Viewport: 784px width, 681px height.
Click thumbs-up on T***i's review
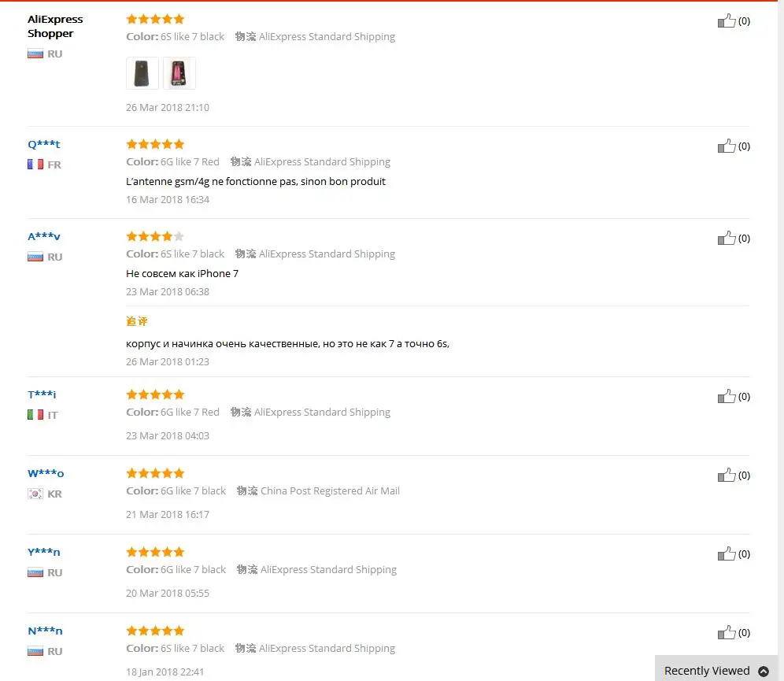pyautogui.click(x=727, y=397)
